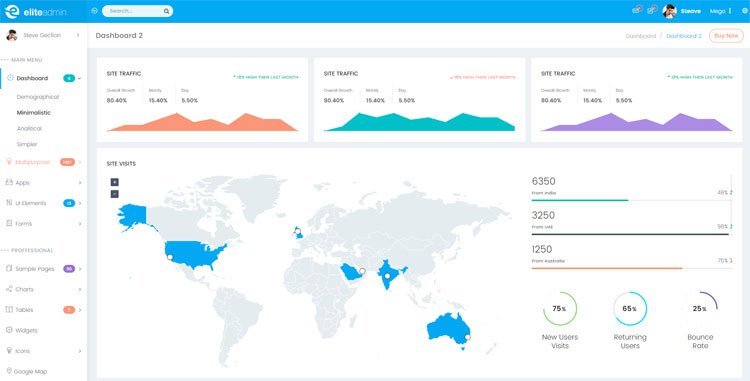The height and width of the screenshot is (381, 750).
Task: Click the Widgets icon in sidebar
Action: click(9, 330)
